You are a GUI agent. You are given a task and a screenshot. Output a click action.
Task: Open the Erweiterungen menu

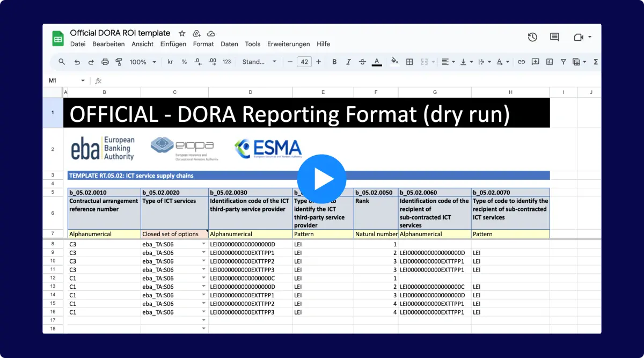tap(288, 44)
